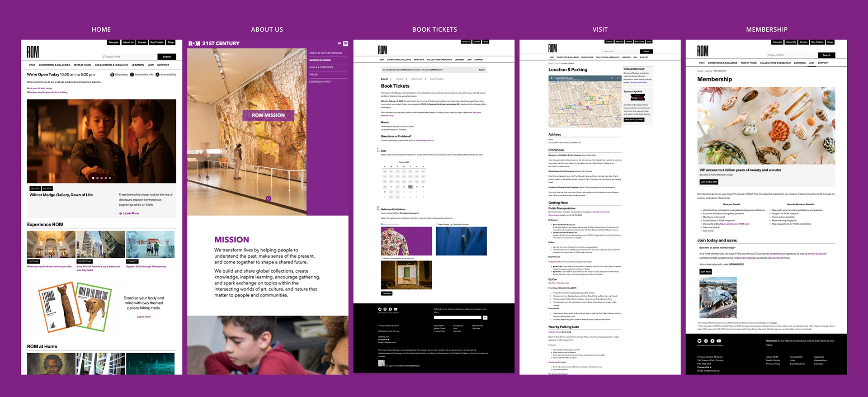The height and width of the screenshot is (397, 868).
Task: Check the Wildlife Photographer of the Year checkbox
Action: click(x=382, y=258)
